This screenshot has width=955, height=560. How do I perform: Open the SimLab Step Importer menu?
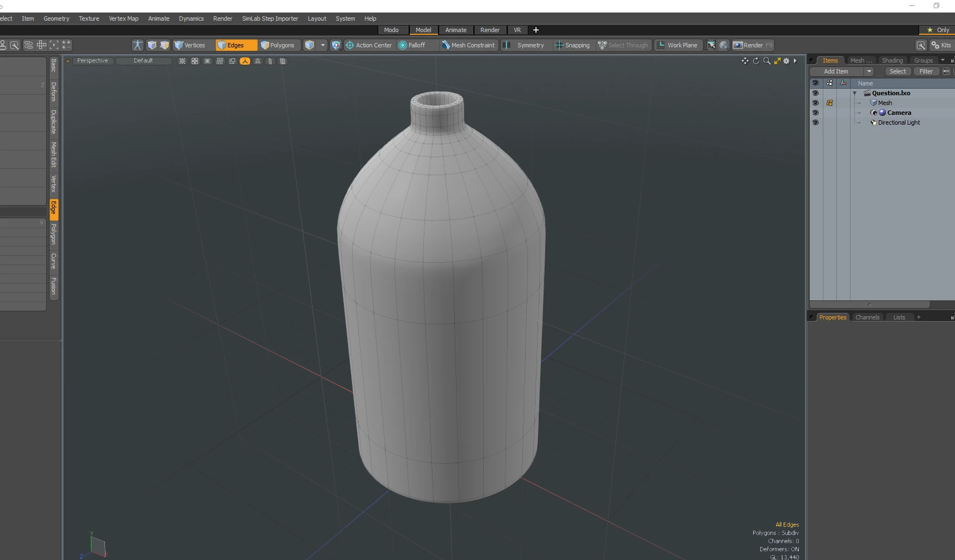pos(270,19)
